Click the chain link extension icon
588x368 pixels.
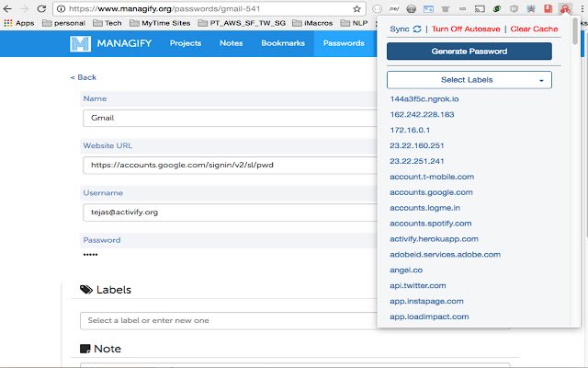pos(462,8)
